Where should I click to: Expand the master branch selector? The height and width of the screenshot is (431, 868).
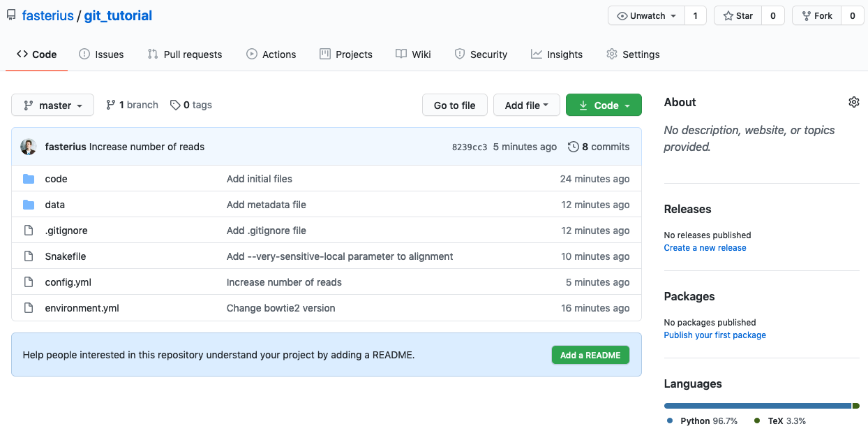click(x=53, y=105)
